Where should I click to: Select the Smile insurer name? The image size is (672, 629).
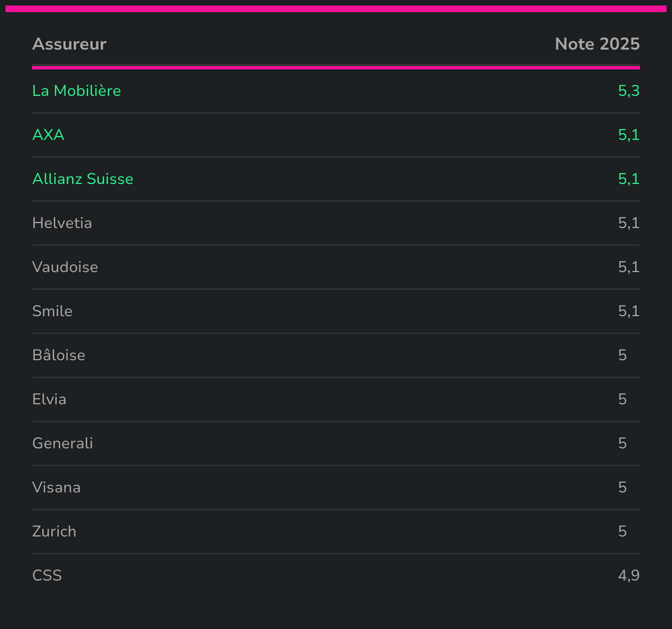(x=52, y=311)
